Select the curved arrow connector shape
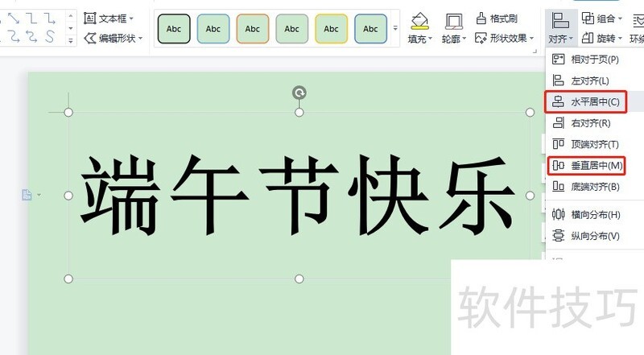The width and height of the screenshot is (644, 355). (14, 36)
